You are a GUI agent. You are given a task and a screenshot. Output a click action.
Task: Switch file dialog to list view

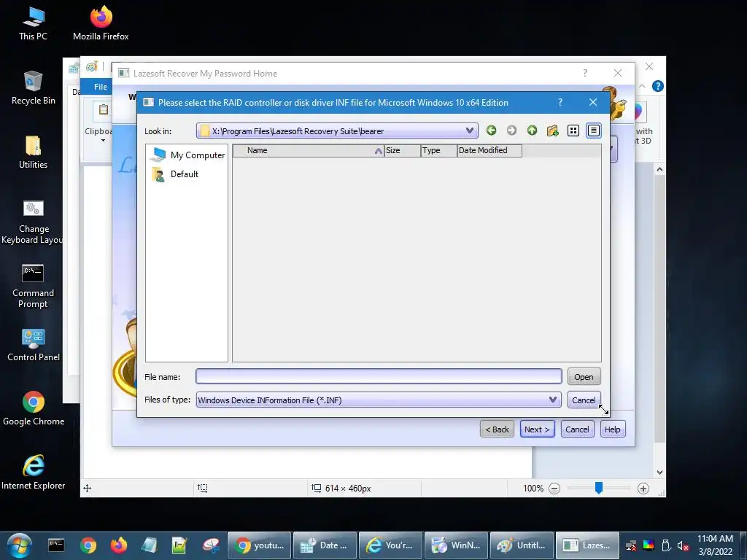(573, 131)
